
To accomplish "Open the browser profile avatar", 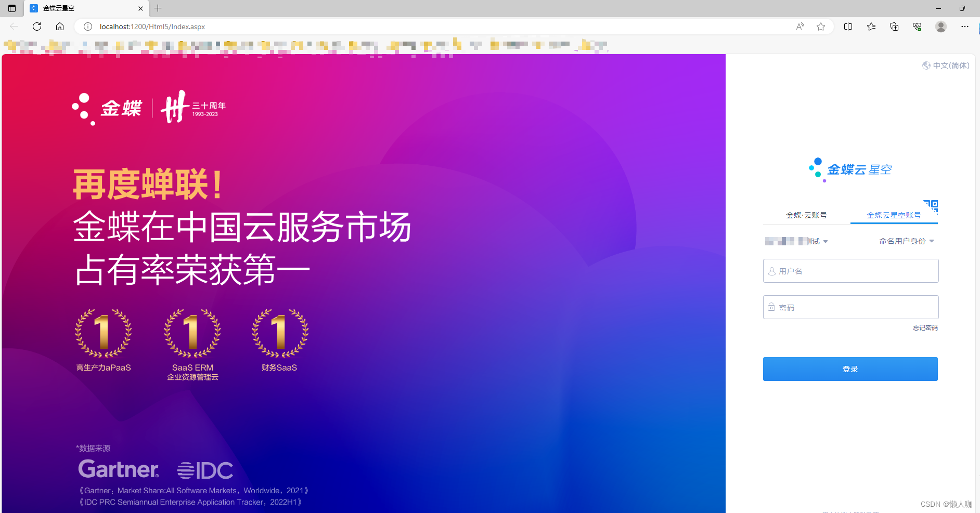I will [x=940, y=27].
